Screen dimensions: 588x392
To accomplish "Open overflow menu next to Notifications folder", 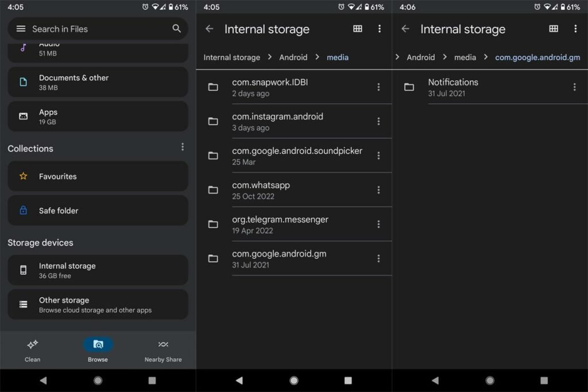I will (x=575, y=87).
